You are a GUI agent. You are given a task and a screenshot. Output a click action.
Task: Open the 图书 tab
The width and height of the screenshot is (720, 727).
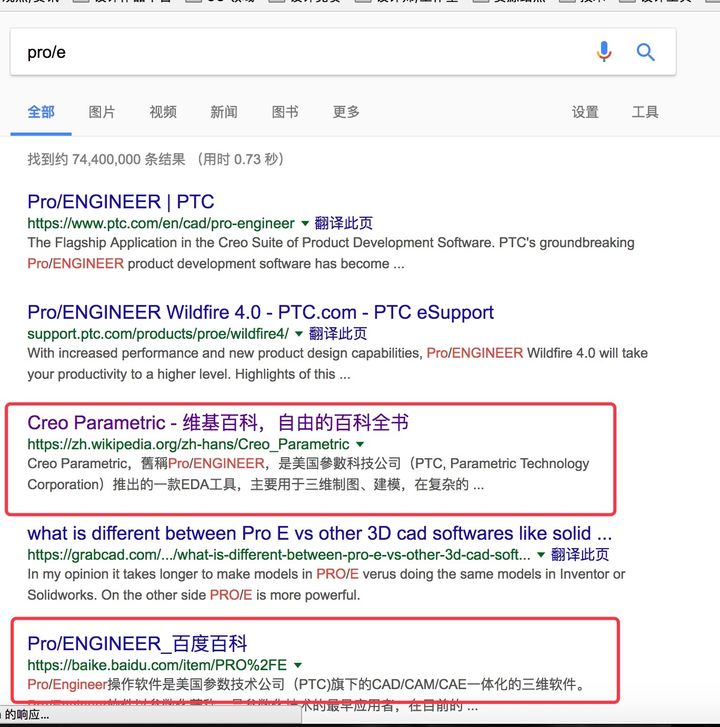point(285,112)
